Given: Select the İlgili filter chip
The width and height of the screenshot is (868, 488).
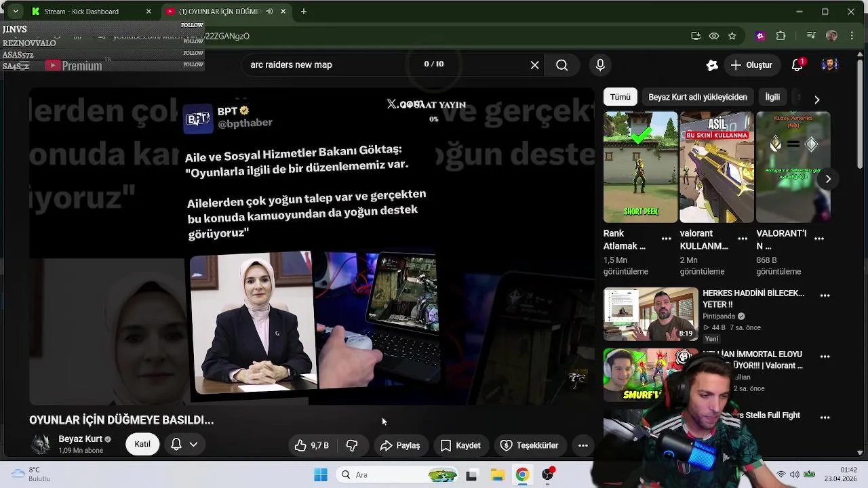Looking at the screenshot, I should coord(772,97).
